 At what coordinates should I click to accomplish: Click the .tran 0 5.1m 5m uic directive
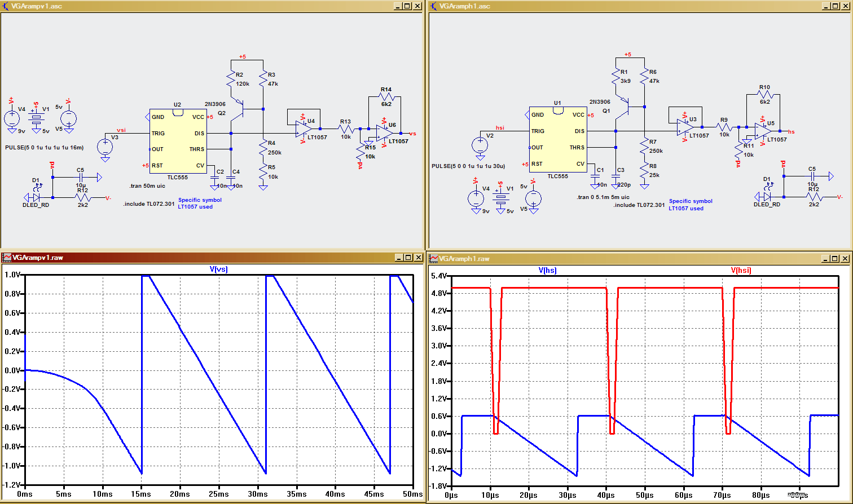pos(603,197)
